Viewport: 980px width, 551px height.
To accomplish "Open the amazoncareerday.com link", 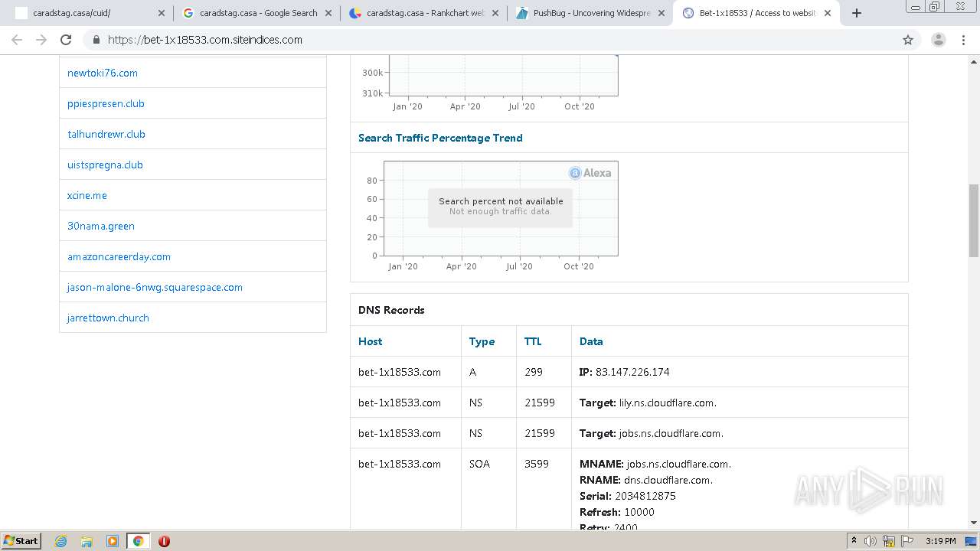I will (119, 256).
